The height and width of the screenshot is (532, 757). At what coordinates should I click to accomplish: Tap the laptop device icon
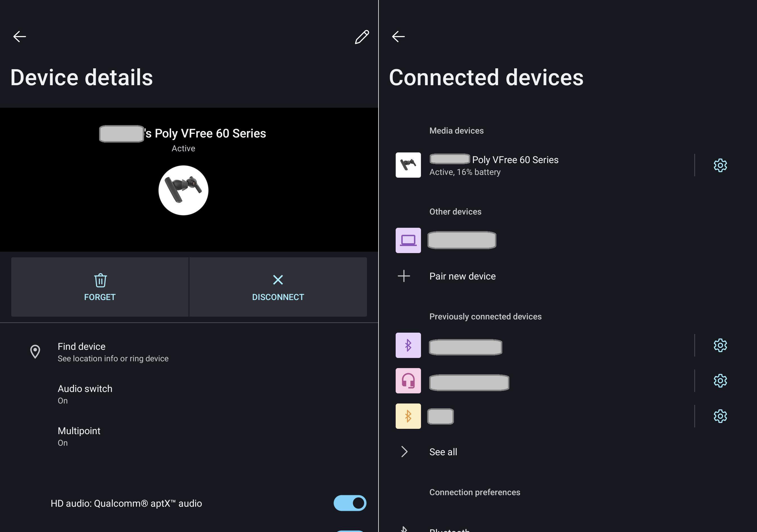coord(408,240)
